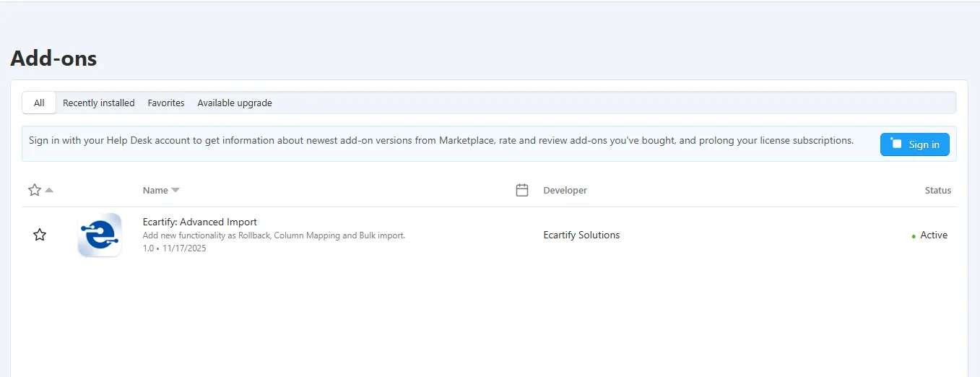Switch to Recently installed tab
The width and height of the screenshot is (980, 377).
pyautogui.click(x=99, y=103)
